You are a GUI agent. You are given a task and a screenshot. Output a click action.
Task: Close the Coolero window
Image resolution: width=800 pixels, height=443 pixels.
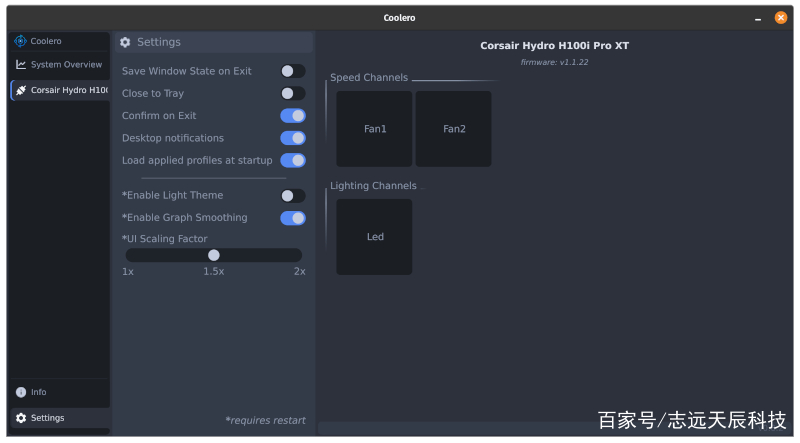click(781, 17)
